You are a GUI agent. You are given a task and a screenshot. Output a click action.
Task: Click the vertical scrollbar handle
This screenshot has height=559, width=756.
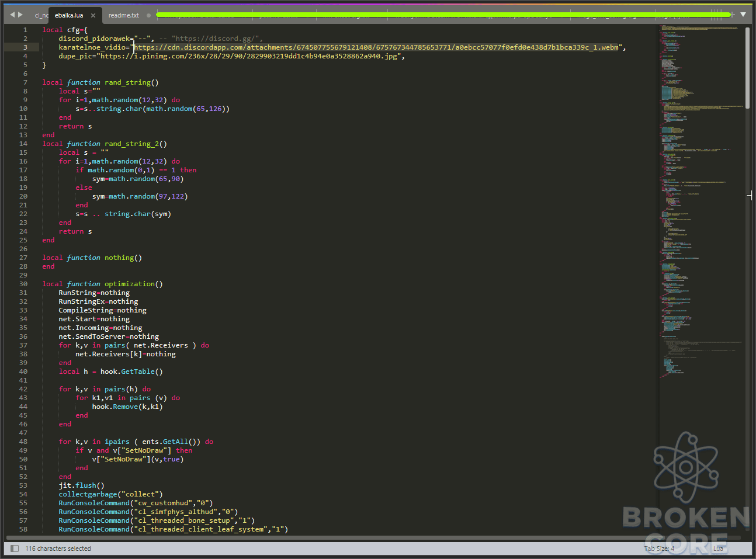[747, 67]
